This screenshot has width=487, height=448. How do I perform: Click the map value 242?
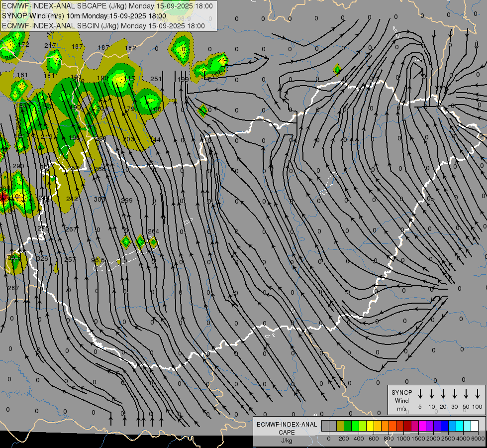(72, 198)
